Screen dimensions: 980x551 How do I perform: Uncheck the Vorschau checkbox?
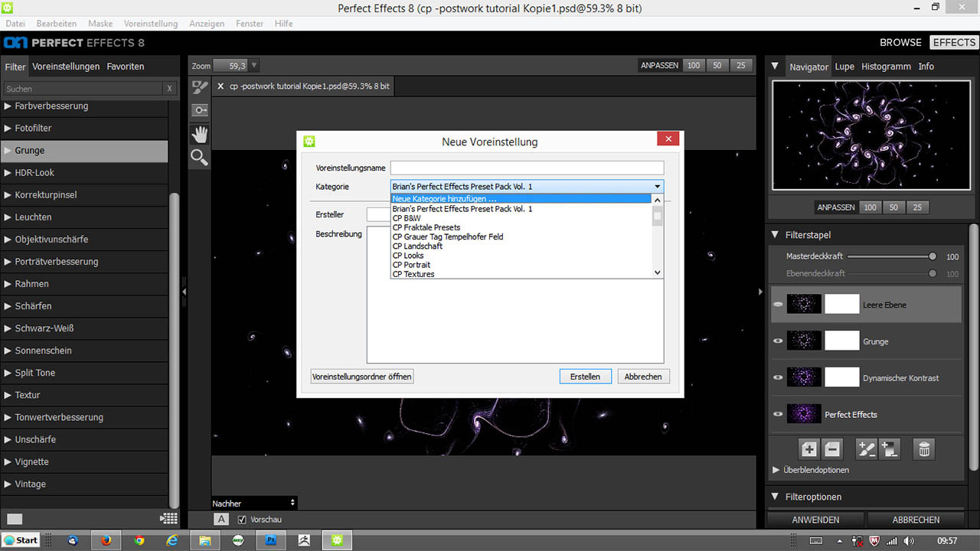(243, 520)
